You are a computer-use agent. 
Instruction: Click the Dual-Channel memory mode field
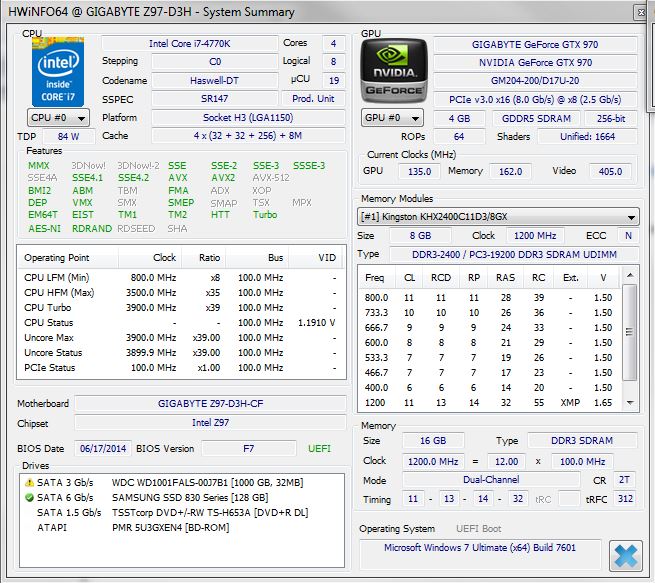(x=491, y=480)
